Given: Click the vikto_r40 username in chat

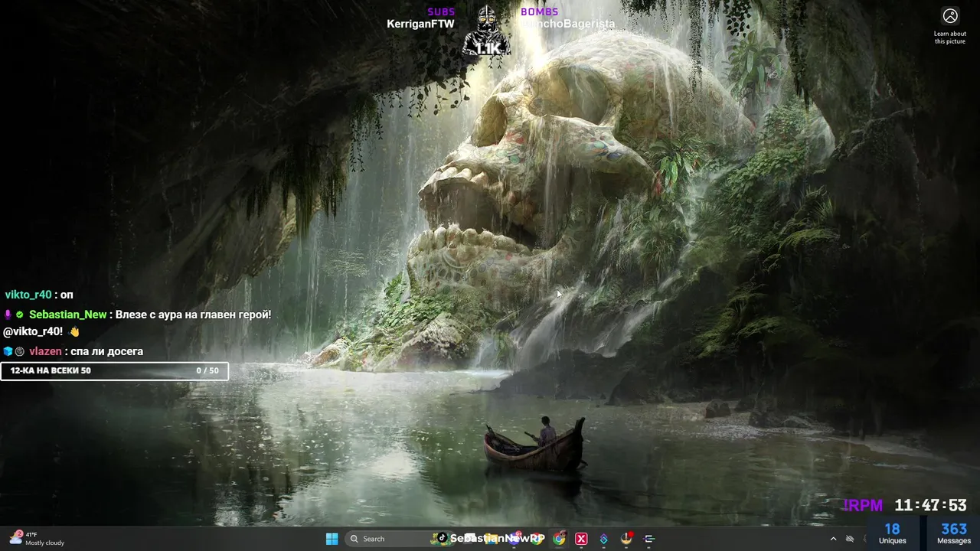Looking at the screenshot, I should pos(28,295).
